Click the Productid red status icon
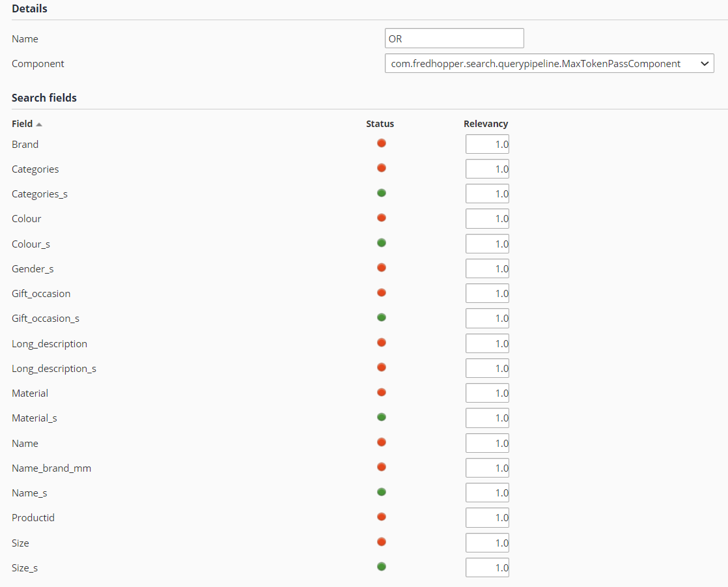This screenshot has width=728, height=587. point(382,517)
